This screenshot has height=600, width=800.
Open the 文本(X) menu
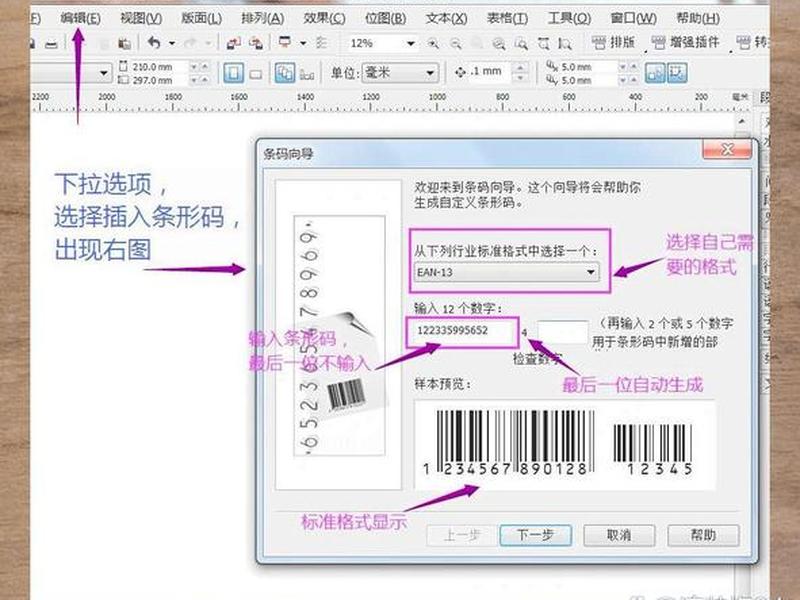click(x=446, y=19)
